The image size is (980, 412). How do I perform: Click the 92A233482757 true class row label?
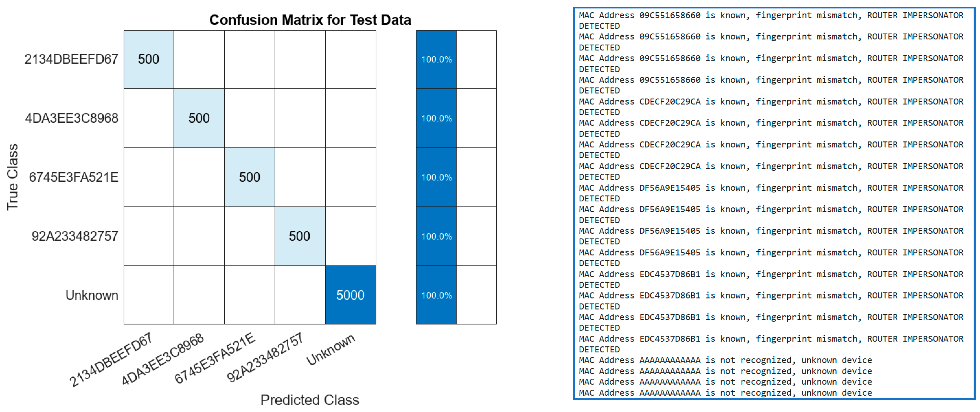coord(74,236)
